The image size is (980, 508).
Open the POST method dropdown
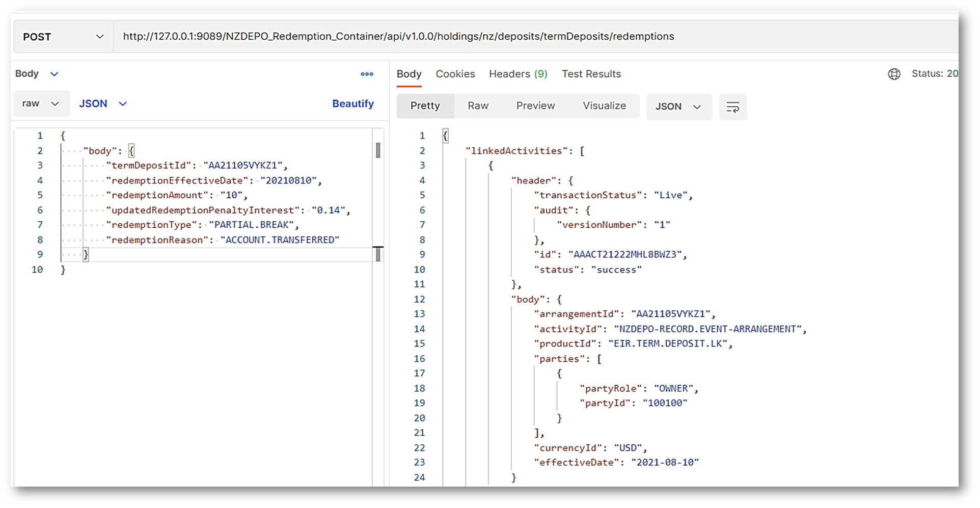pyautogui.click(x=63, y=37)
